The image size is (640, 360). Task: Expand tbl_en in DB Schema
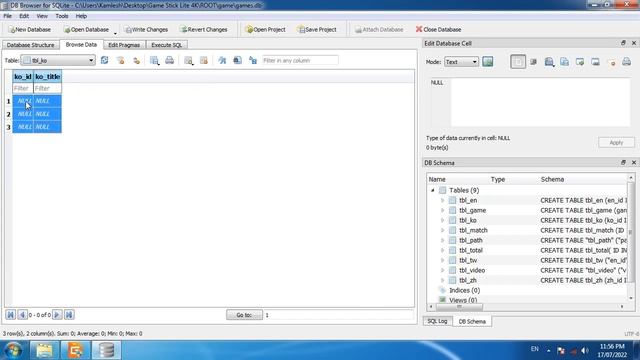coord(442,200)
